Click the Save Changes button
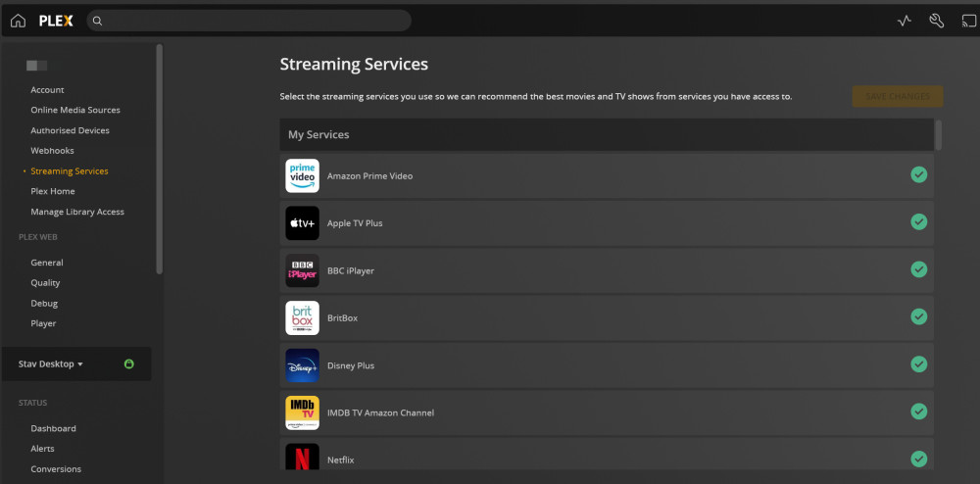The width and height of the screenshot is (980, 484). pyautogui.click(x=897, y=96)
